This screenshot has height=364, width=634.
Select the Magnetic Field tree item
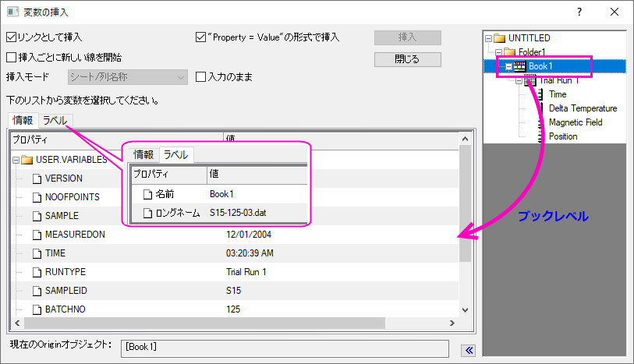click(576, 122)
